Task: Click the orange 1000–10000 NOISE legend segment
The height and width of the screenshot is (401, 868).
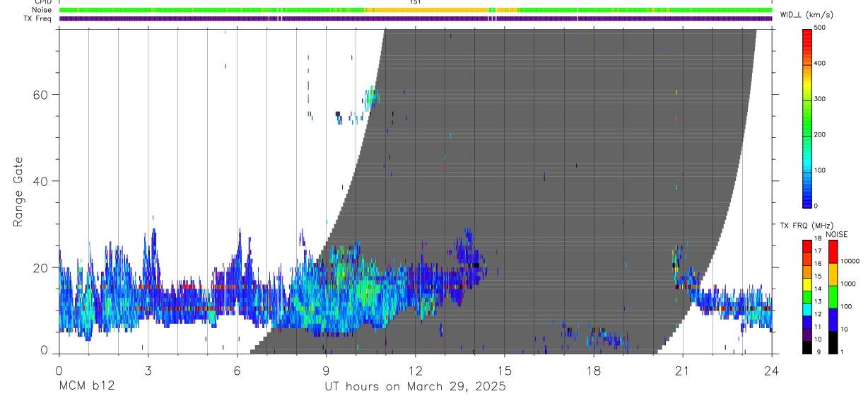Action: tap(833, 274)
